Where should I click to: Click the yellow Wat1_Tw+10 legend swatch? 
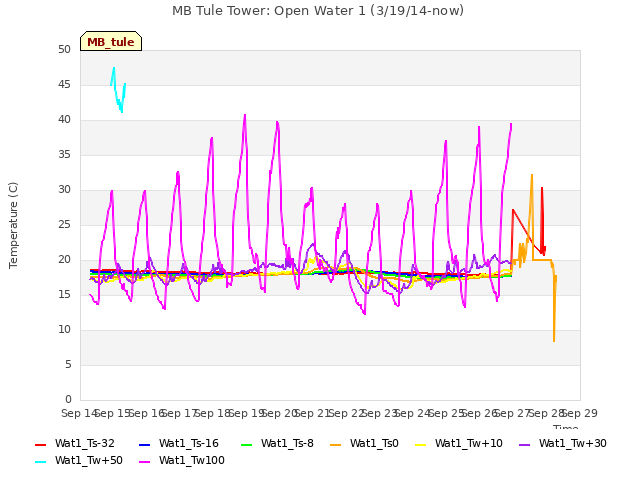pos(420,444)
